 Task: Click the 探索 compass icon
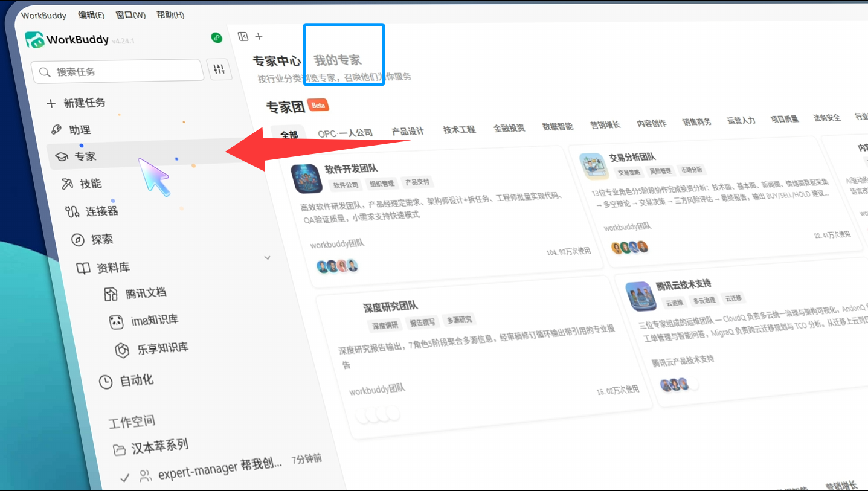click(77, 240)
